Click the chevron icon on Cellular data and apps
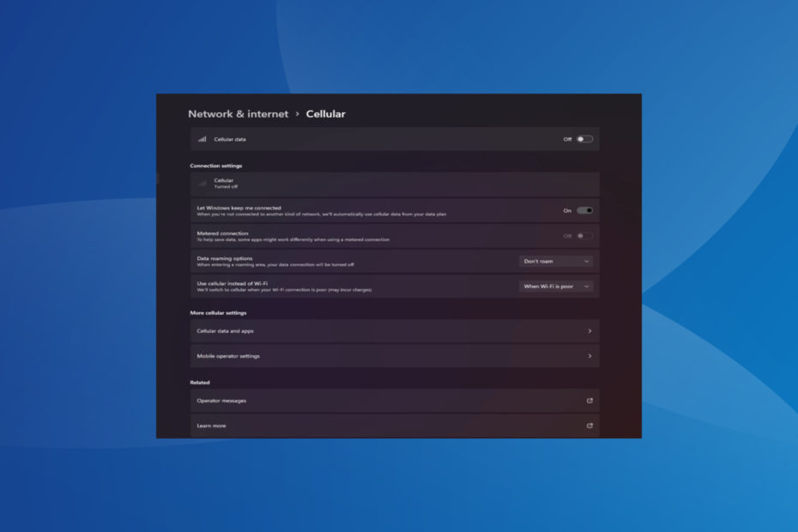This screenshot has height=532, width=798. (589, 330)
